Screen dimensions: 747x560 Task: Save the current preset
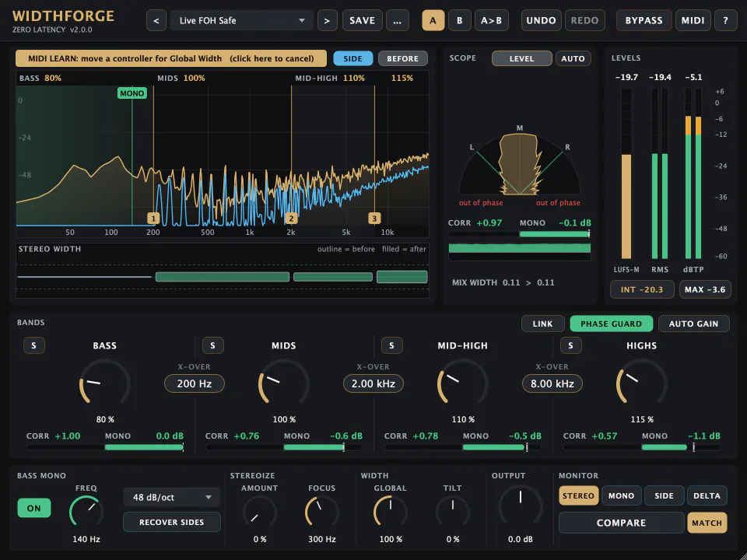[x=362, y=20]
